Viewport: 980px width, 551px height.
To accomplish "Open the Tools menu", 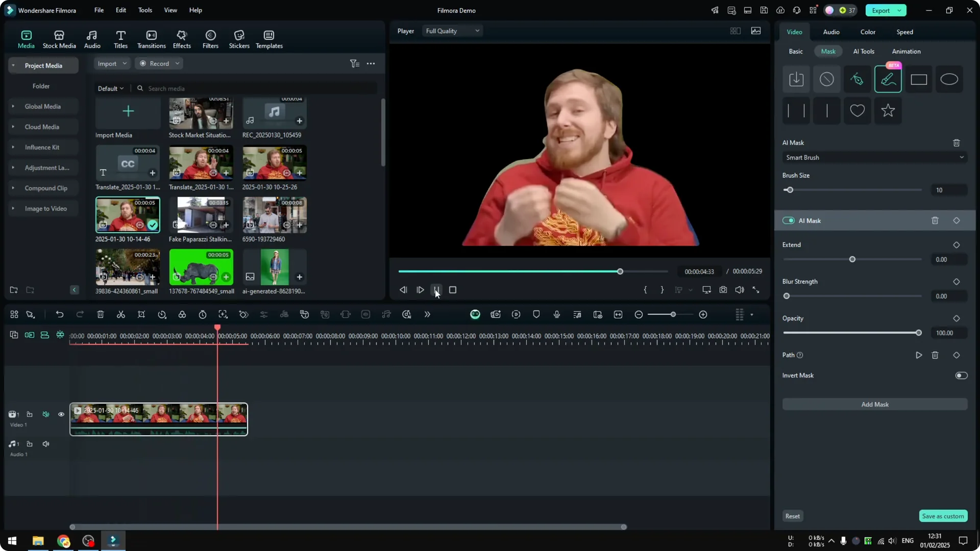I will point(144,10).
